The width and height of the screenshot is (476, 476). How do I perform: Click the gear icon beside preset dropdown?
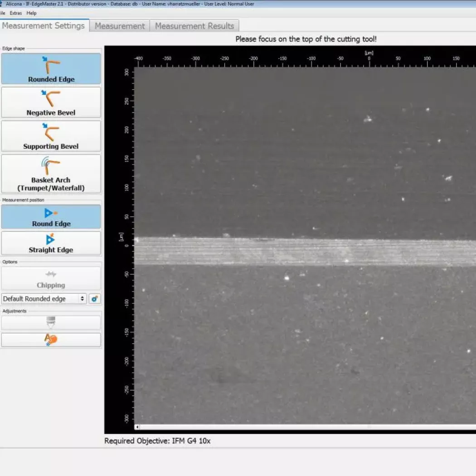[94, 299]
